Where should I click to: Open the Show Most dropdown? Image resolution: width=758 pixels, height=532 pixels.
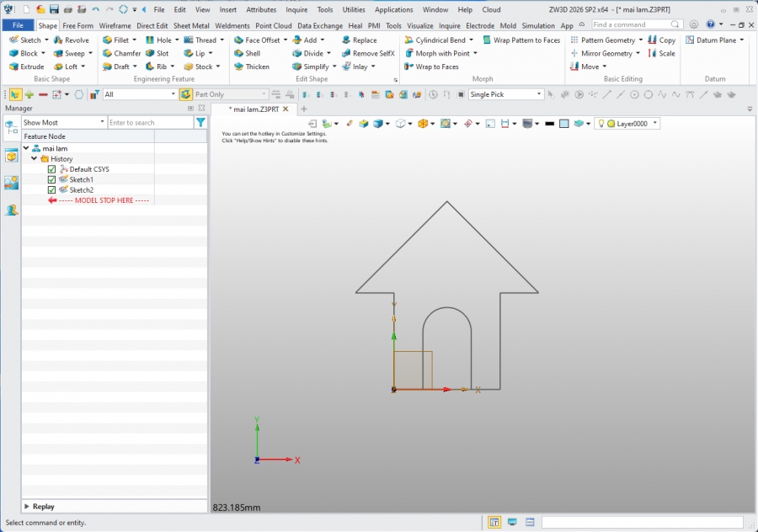tap(63, 123)
